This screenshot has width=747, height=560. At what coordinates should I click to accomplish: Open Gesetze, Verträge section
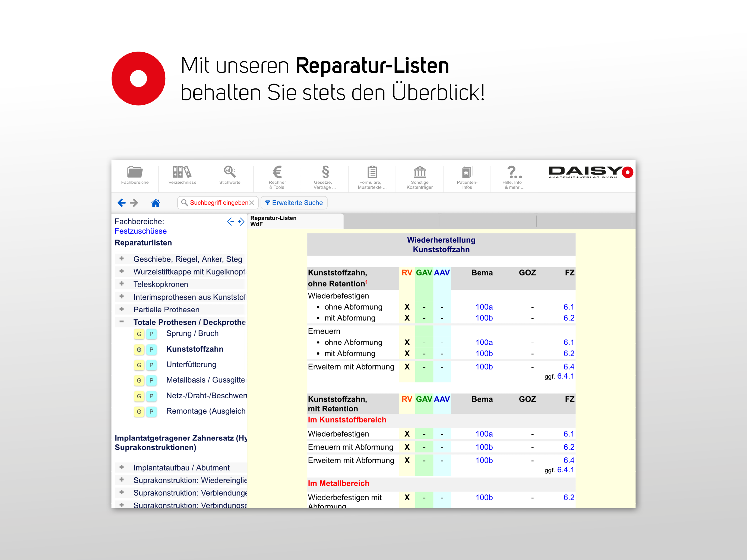[325, 176]
